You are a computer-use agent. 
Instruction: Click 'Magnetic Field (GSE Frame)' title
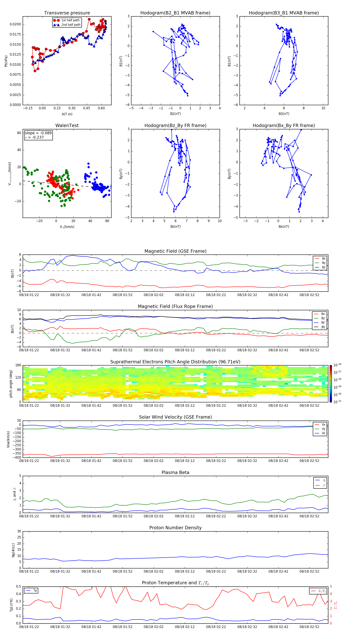(175, 251)
